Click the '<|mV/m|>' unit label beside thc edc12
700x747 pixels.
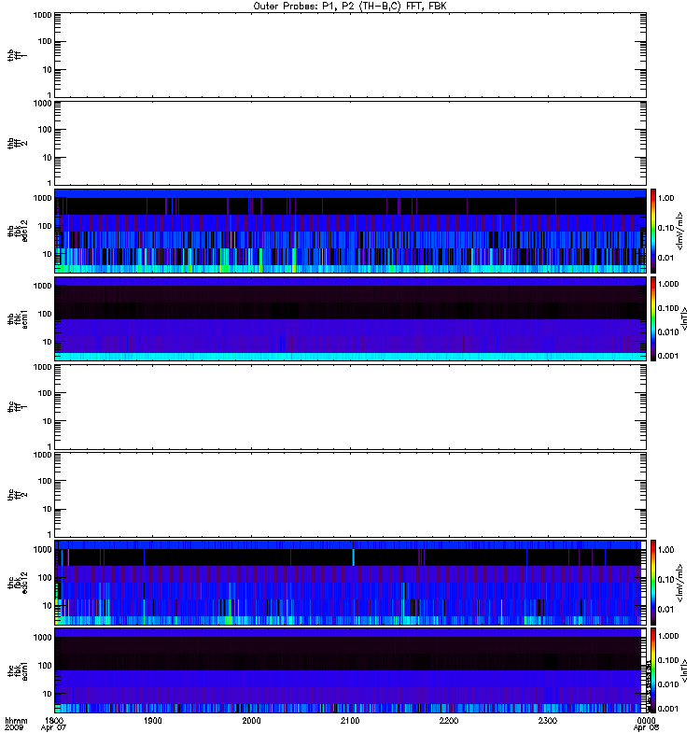pos(680,583)
